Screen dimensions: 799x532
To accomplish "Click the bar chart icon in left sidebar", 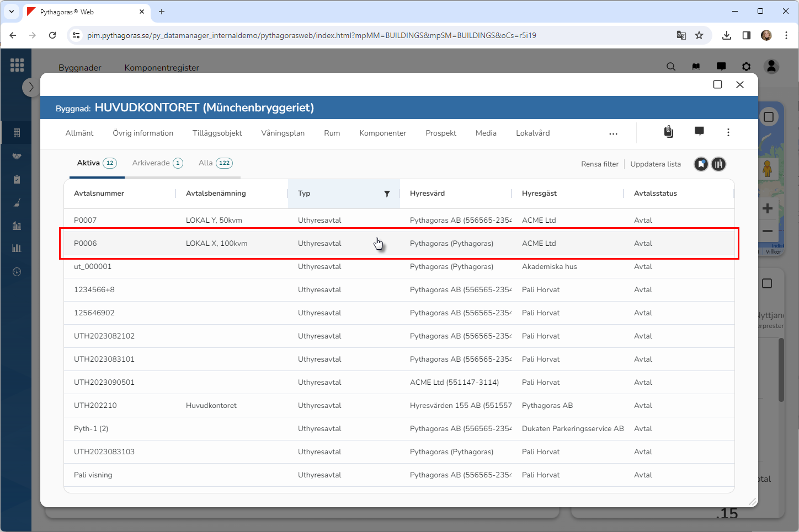I will [x=17, y=248].
